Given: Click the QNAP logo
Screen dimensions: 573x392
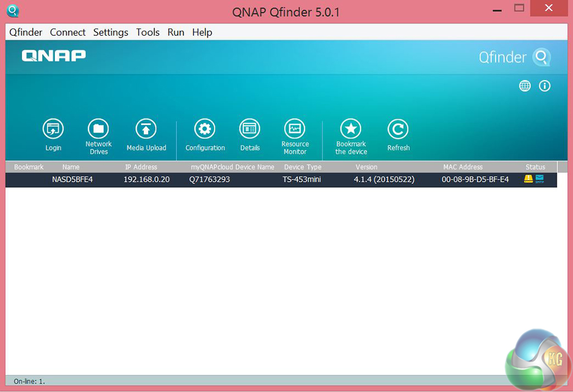Looking at the screenshot, I should 54,56.
